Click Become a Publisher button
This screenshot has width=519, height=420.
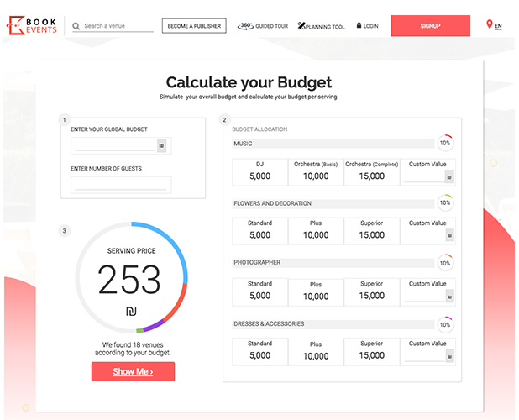coord(194,26)
